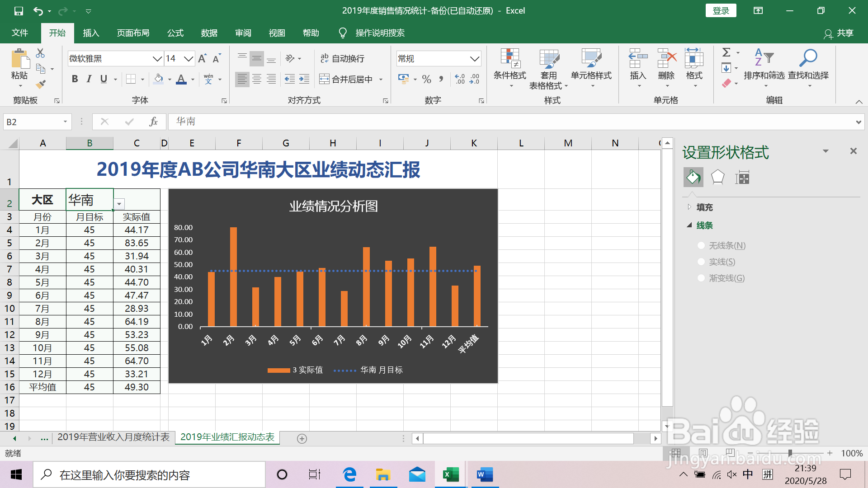
Task: Select the Solid line radio option
Action: [x=701, y=262]
